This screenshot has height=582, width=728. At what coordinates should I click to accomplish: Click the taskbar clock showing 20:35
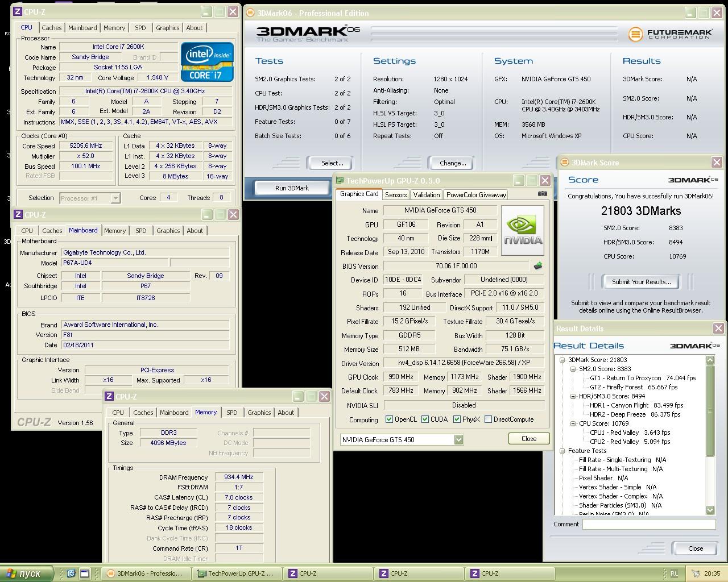point(712,573)
